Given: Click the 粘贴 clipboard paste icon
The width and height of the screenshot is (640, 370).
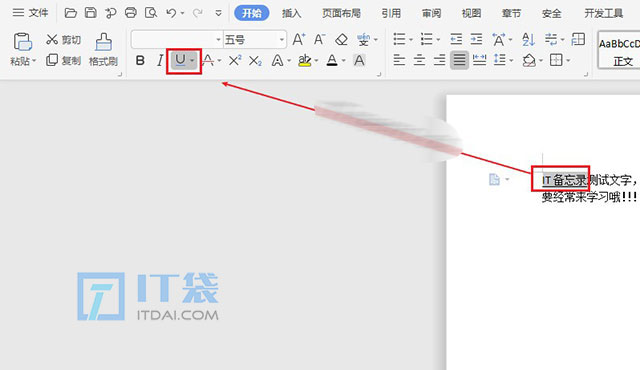Looking at the screenshot, I should (x=22, y=42).
